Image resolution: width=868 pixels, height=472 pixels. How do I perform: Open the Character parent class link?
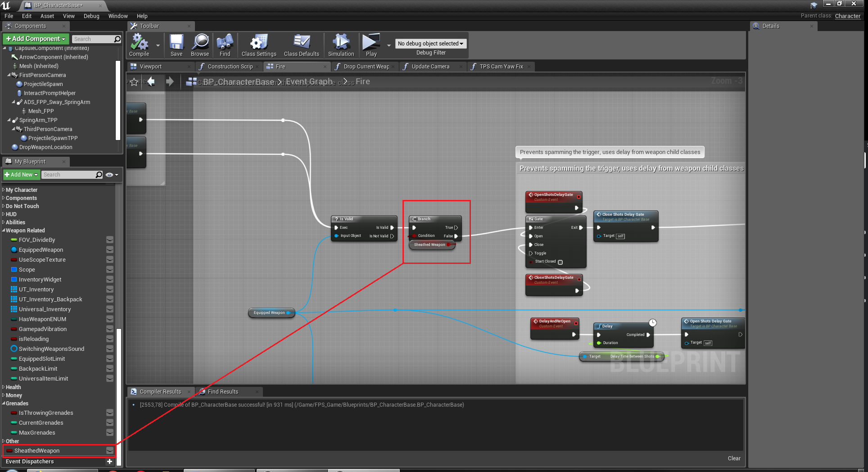click(x=847, y=16)
